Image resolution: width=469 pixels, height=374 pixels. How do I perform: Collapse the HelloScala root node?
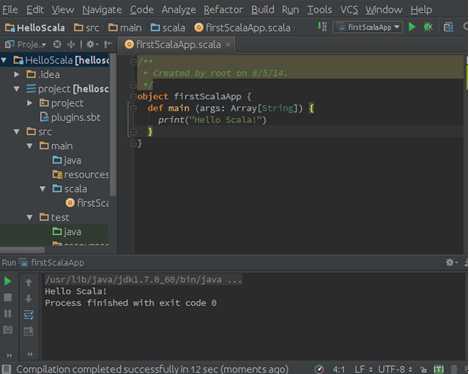tap(4, 60)
